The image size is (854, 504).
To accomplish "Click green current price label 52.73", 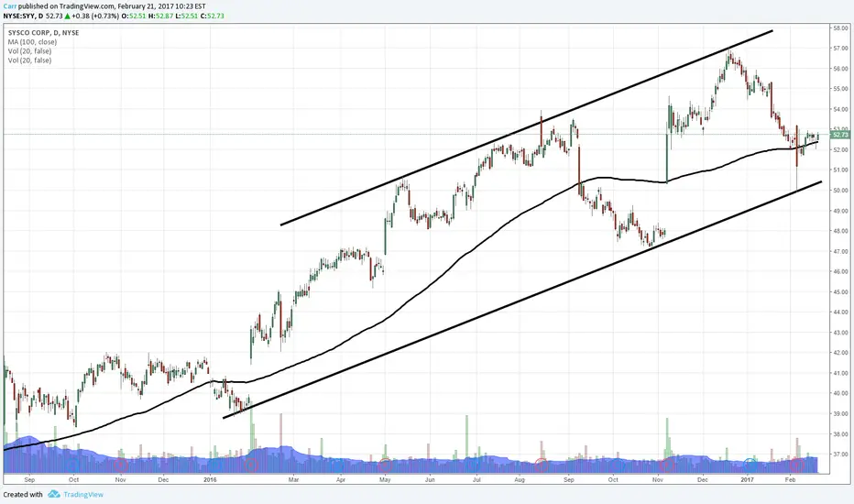I will click(x=840, y=135).
